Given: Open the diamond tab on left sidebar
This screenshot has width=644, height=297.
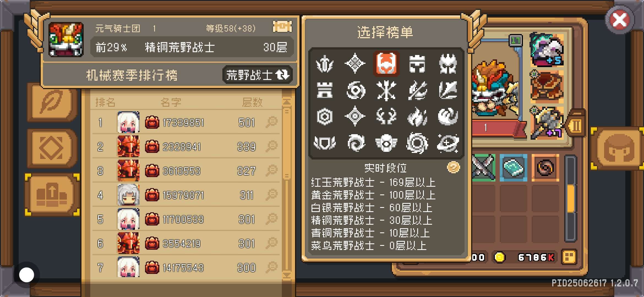Looking at the screenshot, I should click(52, 148).
